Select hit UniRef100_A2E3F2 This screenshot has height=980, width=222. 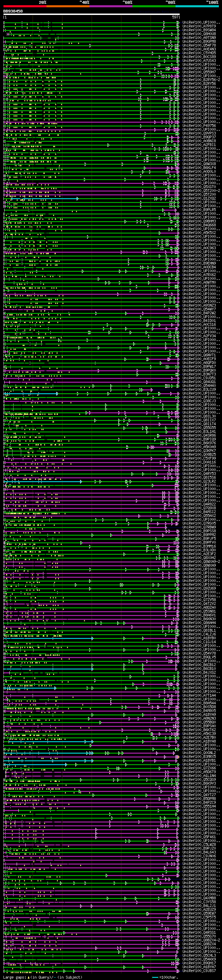tap(199, 554)
